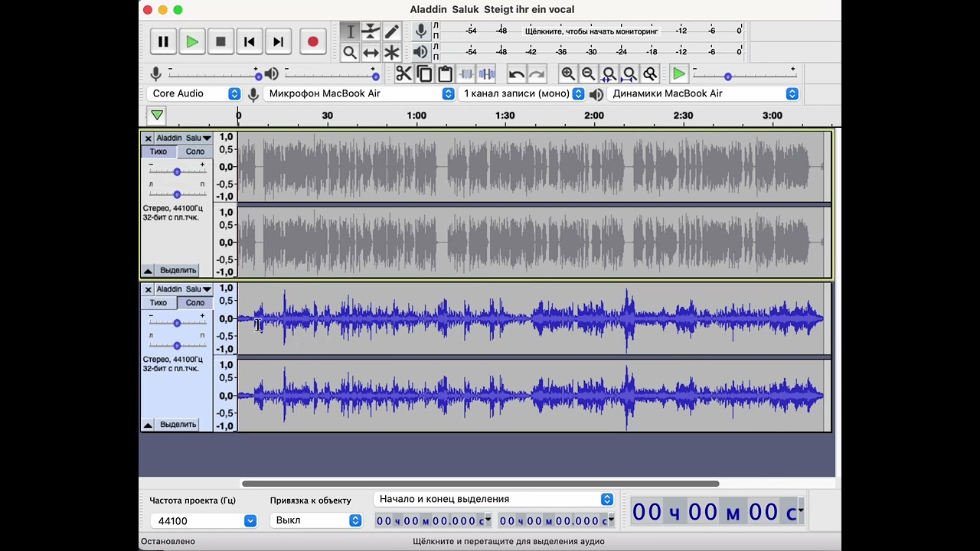Click the horizontal scrollbar under the tracks
This screenshot has width=980, height=551.
coord(480,484)
